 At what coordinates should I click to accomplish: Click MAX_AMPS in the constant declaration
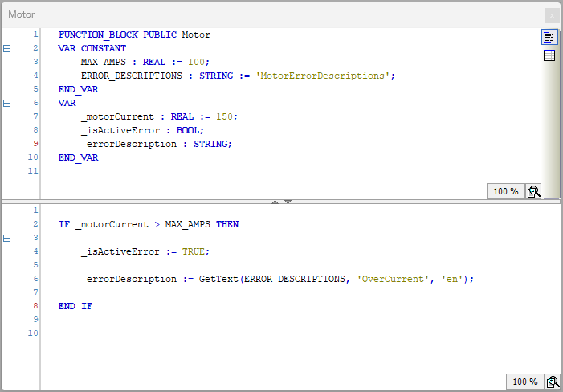pyautogui.click(x=104, y=62)
